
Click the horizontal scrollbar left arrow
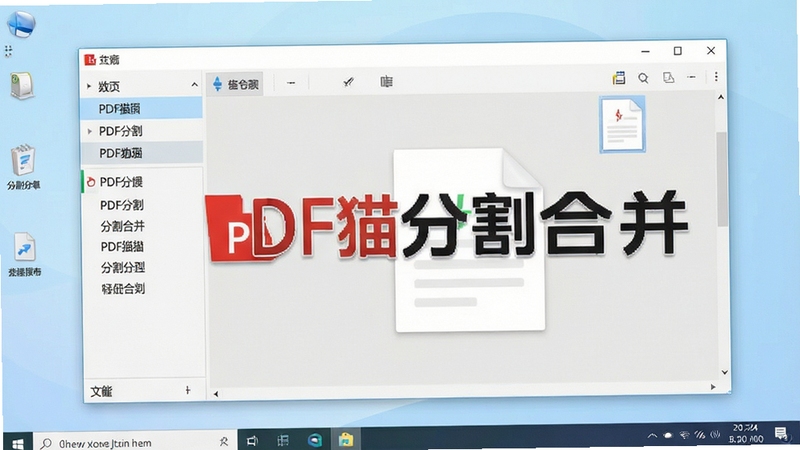pos(216,394)
